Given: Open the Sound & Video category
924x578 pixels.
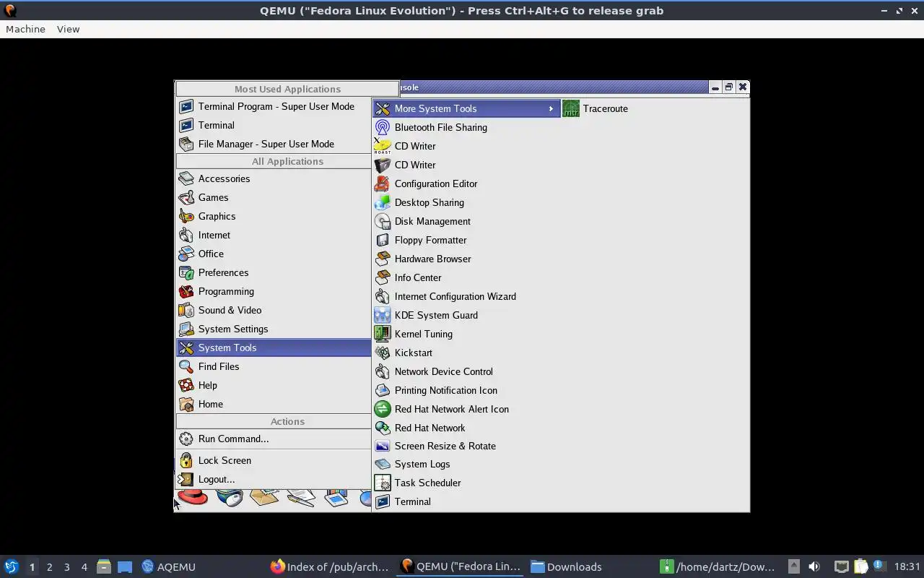Looking at the screenshot, I should [x=274, y=310].
